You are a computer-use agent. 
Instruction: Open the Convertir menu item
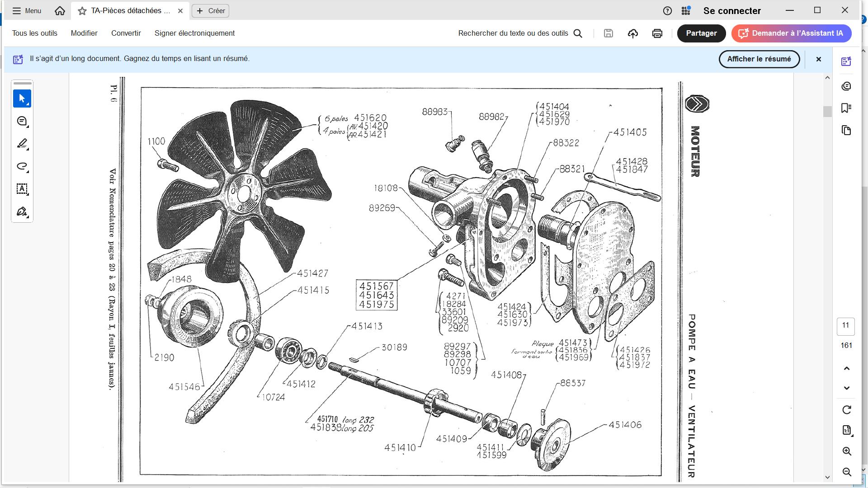point(126,33)
